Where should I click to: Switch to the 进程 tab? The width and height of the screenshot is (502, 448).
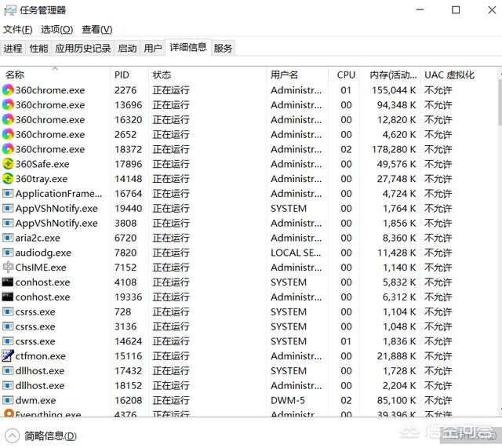point(13,48)
